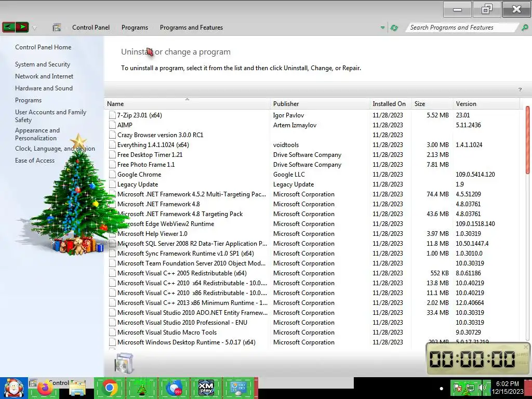The width and height of the screenshot is (532, 399).
Task: Click the software box icon in details pane
Action: click(124, 363)
